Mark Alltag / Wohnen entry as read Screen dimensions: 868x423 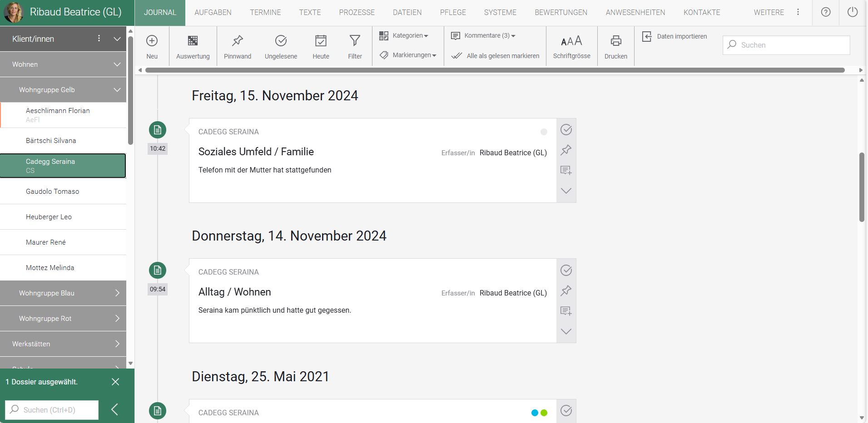click(566, 271)
